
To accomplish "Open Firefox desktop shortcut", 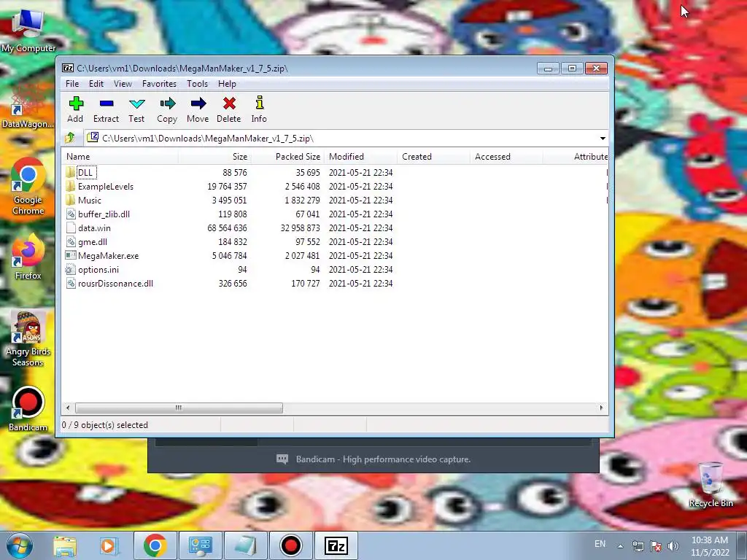I will pos(28,257).
